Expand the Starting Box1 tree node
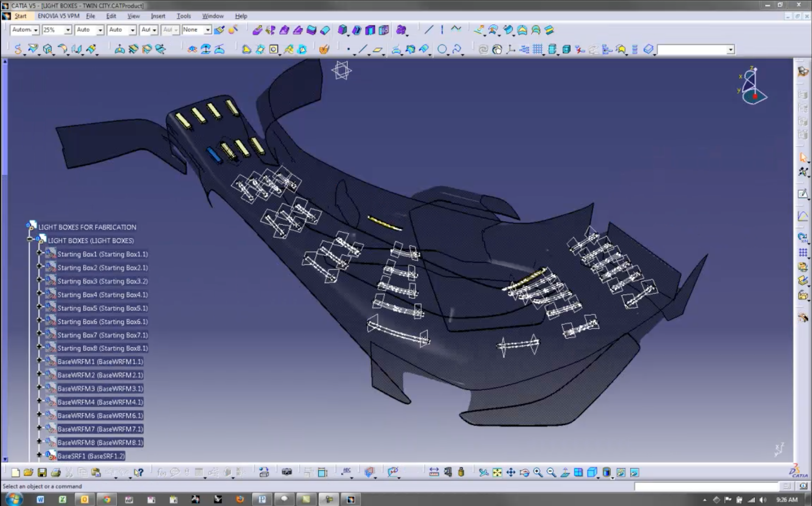Viewport: 812px width, 506px height. click(x=39, y=253)
